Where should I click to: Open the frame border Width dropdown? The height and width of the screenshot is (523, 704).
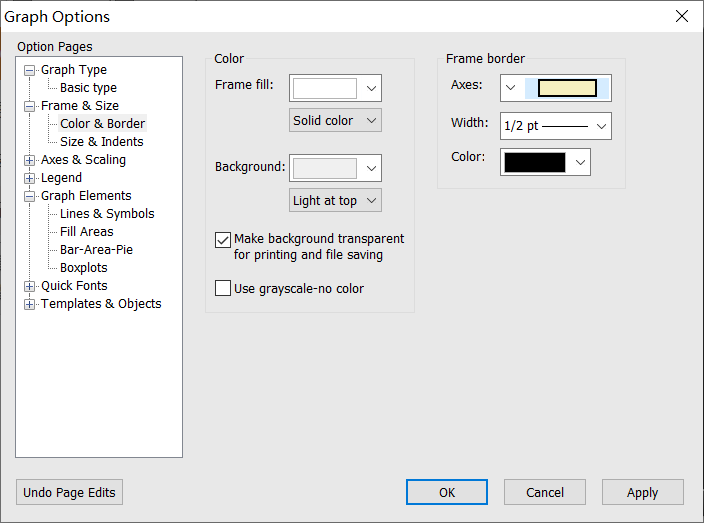pos(600,126)
